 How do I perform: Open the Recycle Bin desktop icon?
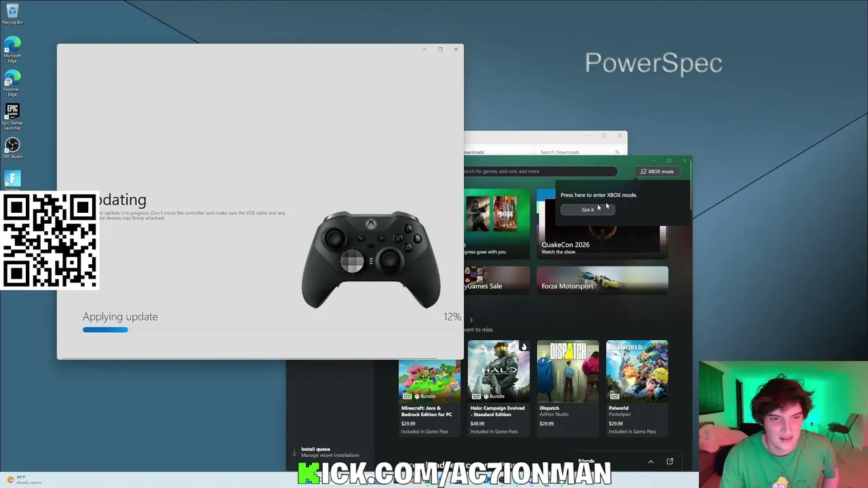[12, 15]
